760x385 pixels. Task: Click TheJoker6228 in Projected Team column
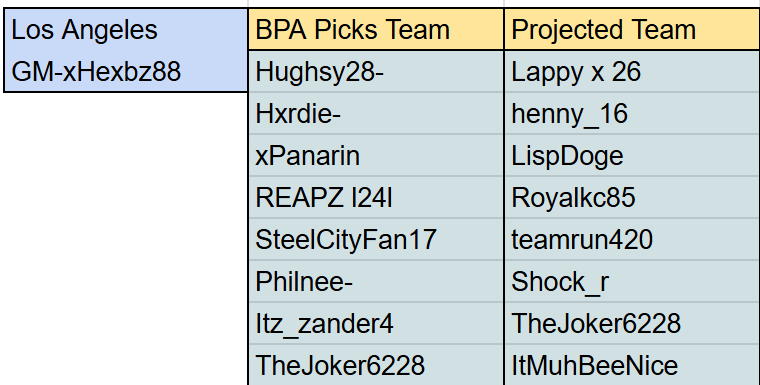(632, 323)
